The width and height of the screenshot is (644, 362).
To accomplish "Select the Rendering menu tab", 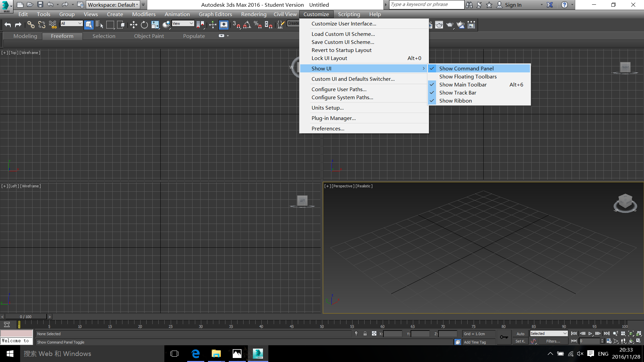I will coord(253,14).
